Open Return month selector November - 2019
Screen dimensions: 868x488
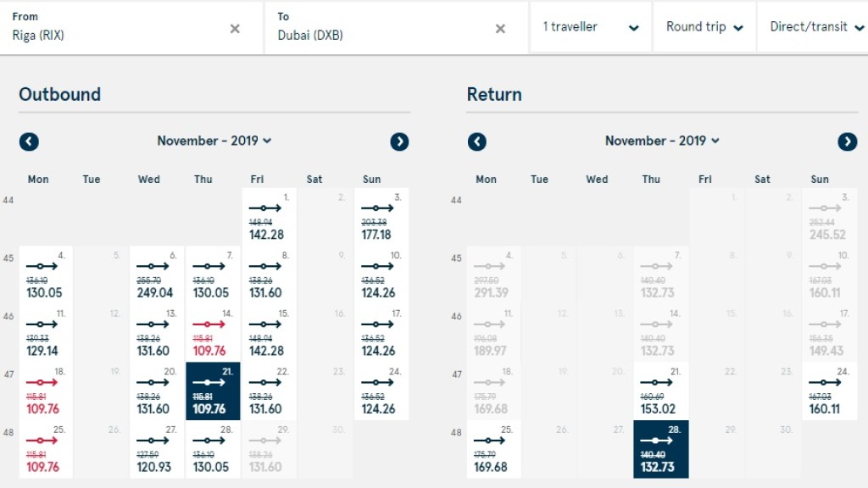coord(662,141)
